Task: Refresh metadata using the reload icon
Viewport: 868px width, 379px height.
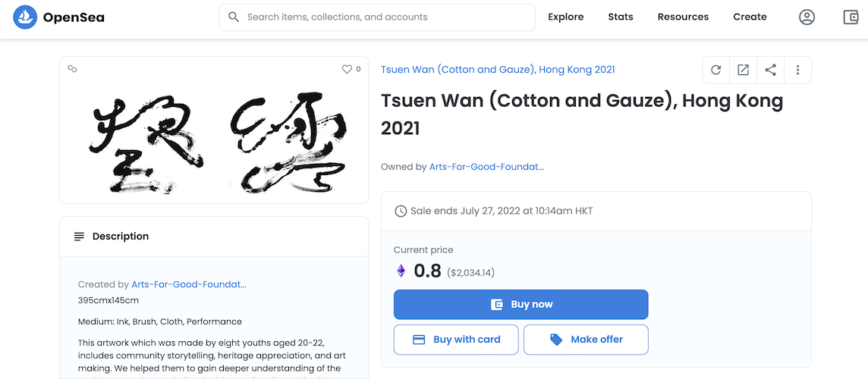Action: coord(715,70)
